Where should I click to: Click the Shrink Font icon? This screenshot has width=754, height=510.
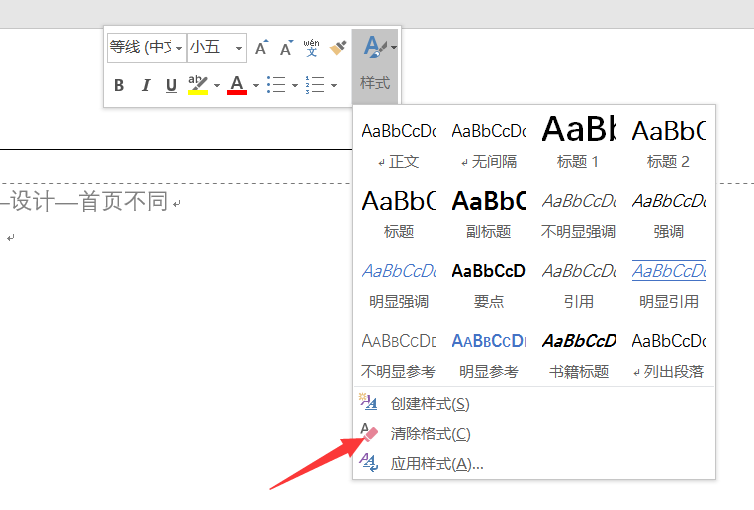click(287, 48)
